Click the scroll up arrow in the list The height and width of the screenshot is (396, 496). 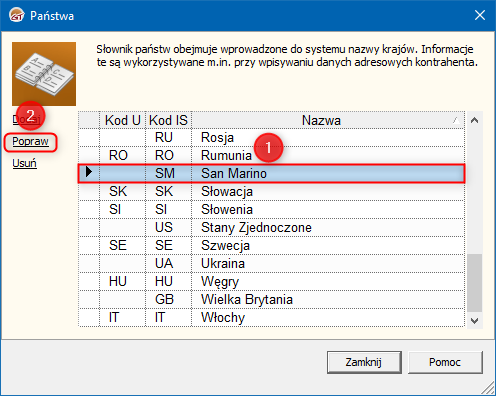pyautogui.click(x=475, y=120)
